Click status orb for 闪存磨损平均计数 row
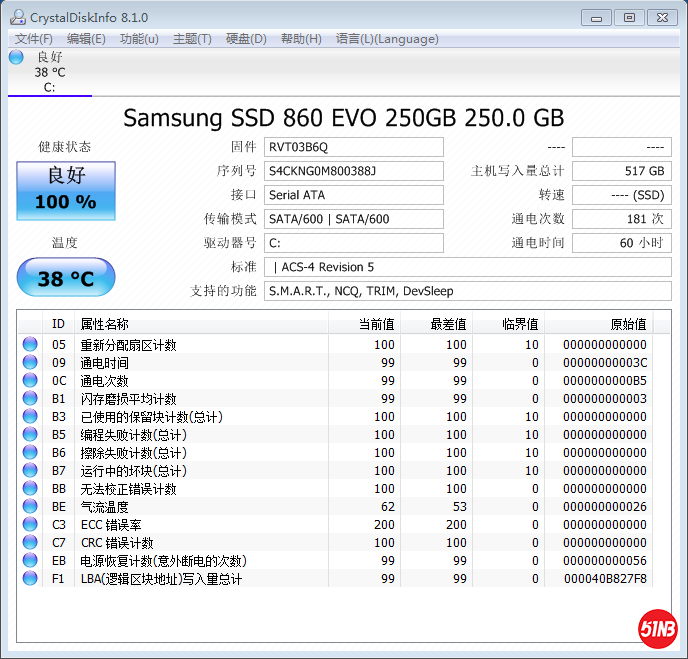Viewport: 688px width, 659px height. click(30, 399)
